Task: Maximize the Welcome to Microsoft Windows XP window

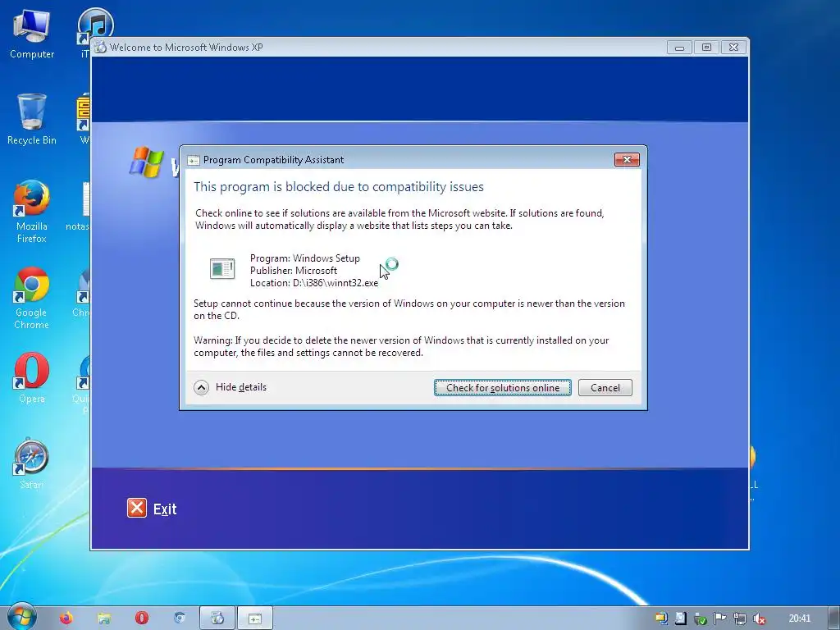Action: [706, 47]
